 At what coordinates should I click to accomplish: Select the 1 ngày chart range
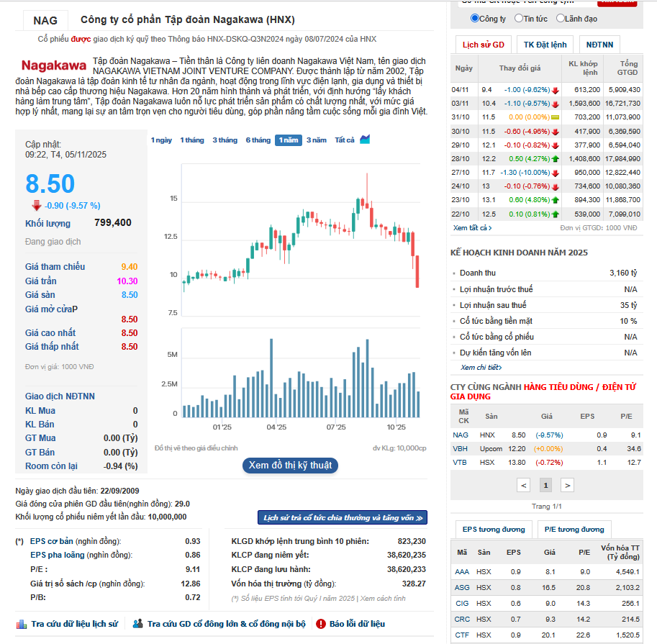161,140
